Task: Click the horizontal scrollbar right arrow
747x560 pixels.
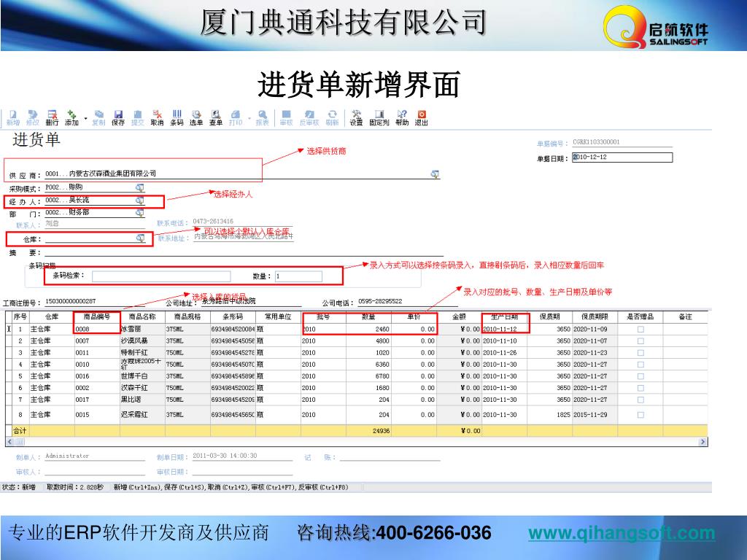Action: click(x=703, y=442)
